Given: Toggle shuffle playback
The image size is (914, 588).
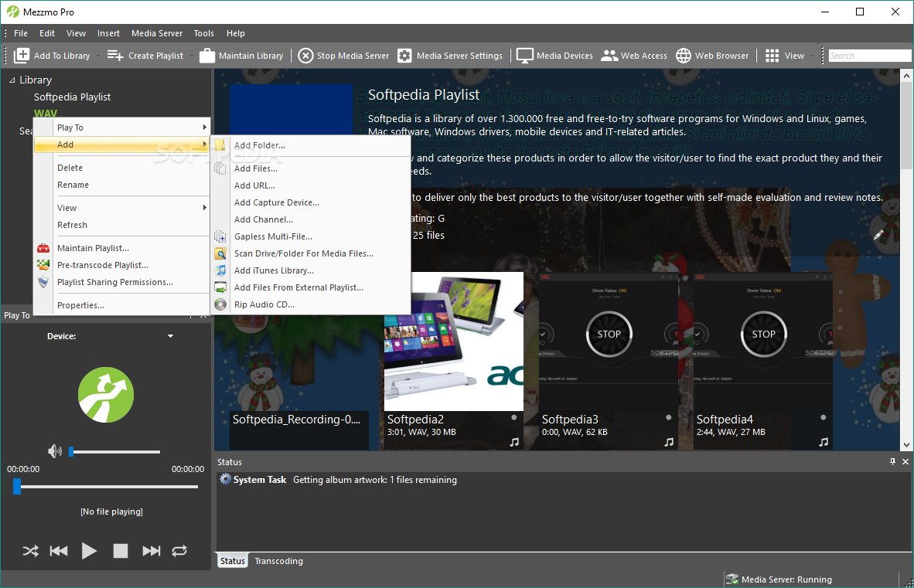Looking at the screenshot, I should coord(30,551).
